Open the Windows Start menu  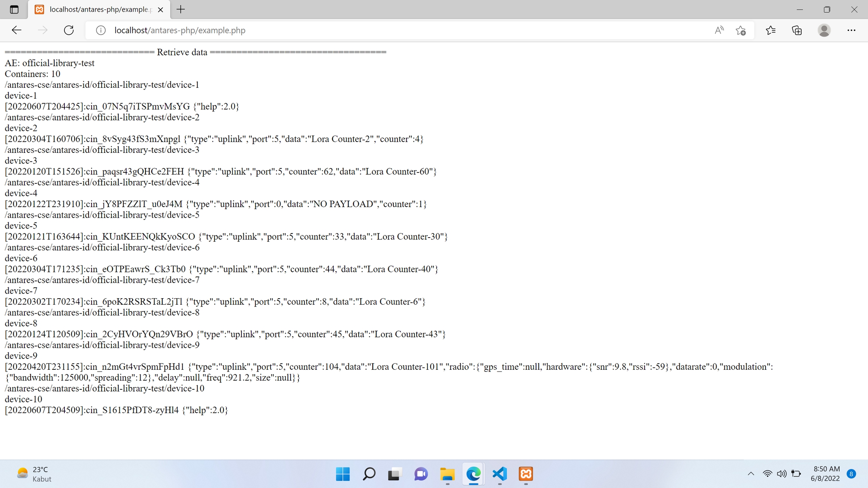pyautogui.click(x=342, y=474)
